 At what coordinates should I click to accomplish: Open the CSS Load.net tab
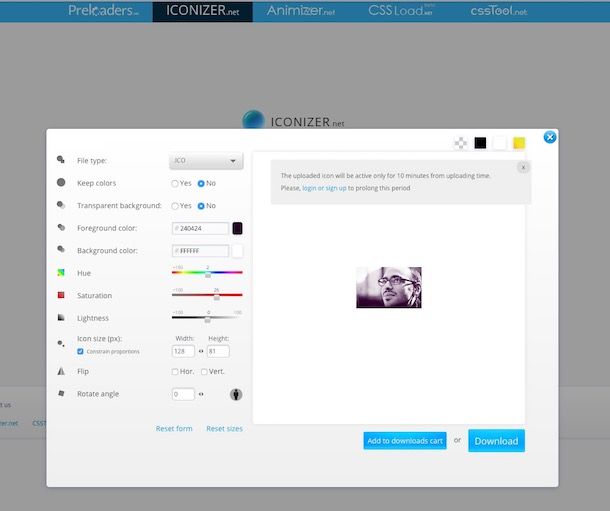pos(401,11)
